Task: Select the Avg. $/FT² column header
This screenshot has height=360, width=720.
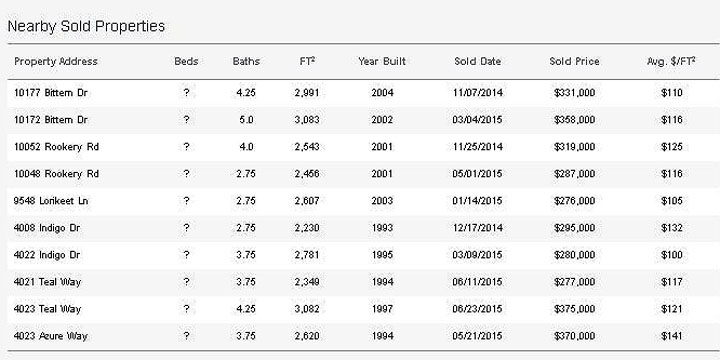Action: [x=671, y=61]
